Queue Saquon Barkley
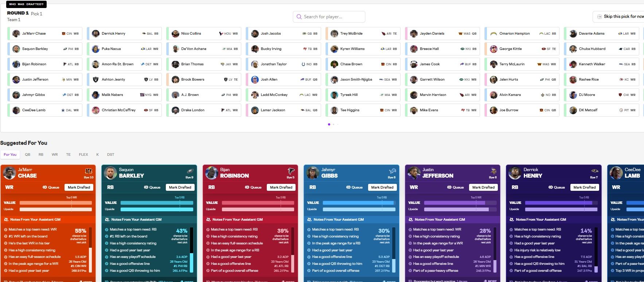Screen dimensions: 644x282 click(x=152, y=188)
